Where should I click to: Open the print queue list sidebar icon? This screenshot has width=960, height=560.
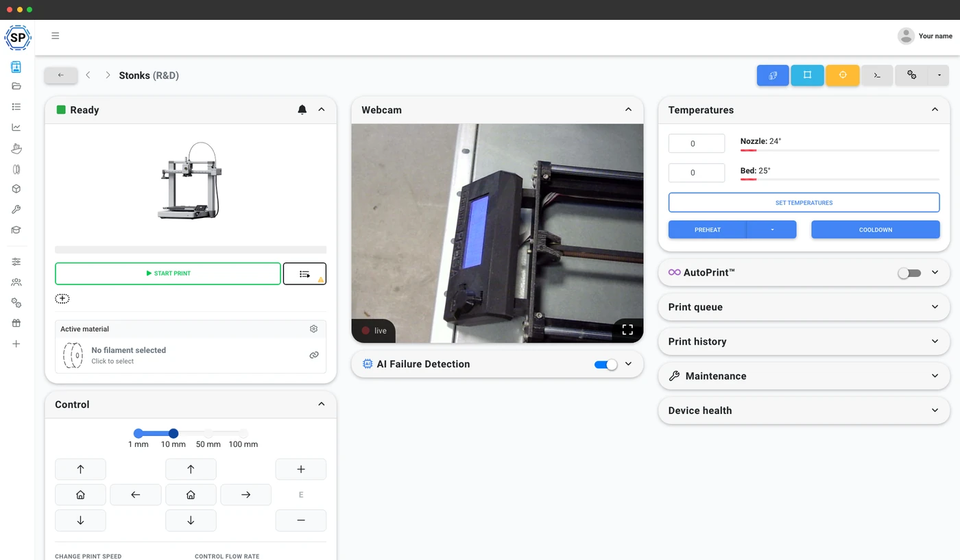16,107
